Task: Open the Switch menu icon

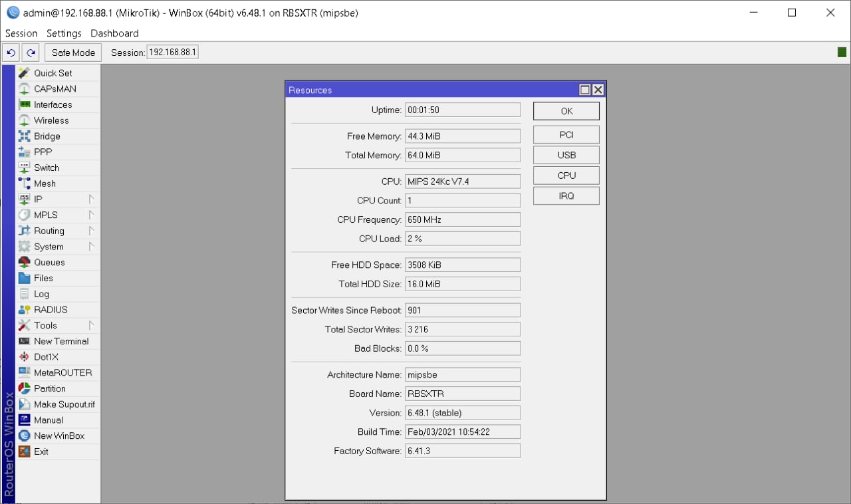Action: (x=24, y=168)
